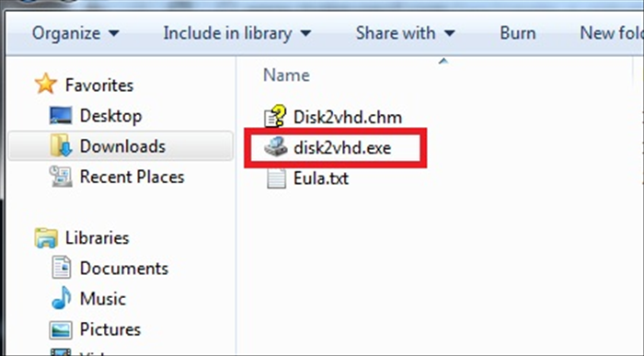Click the Disk2vhd.chm help file icon
Image resolution: width=644 pixels, height=356 pixels.
click(275, 117)
